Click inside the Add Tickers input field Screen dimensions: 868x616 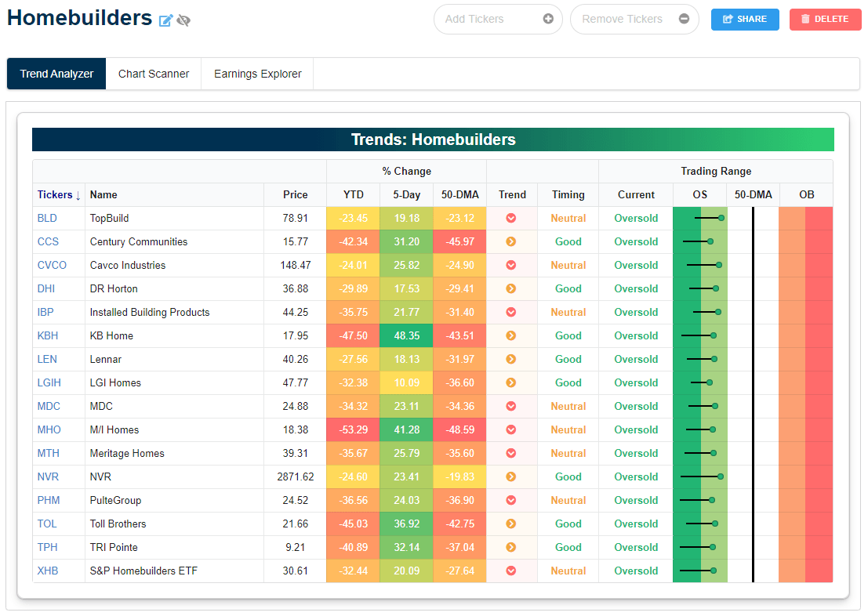click(x=486, y=19)
